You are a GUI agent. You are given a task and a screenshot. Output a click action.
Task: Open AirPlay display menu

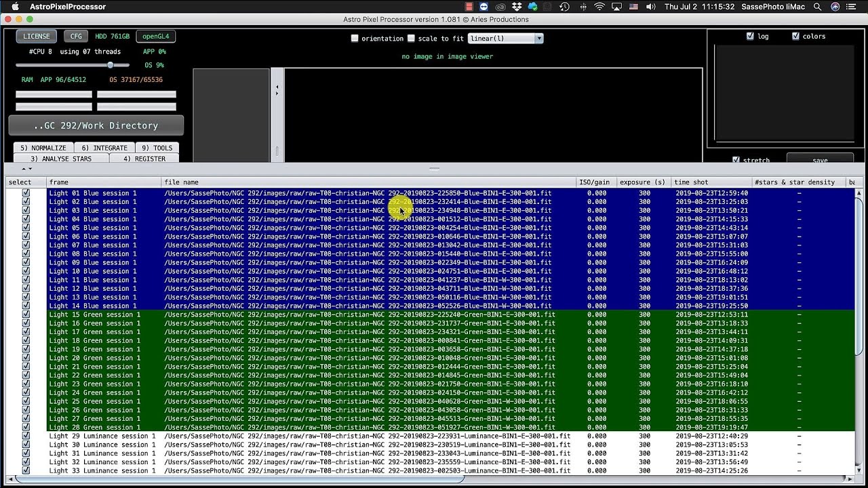[616, 6]
